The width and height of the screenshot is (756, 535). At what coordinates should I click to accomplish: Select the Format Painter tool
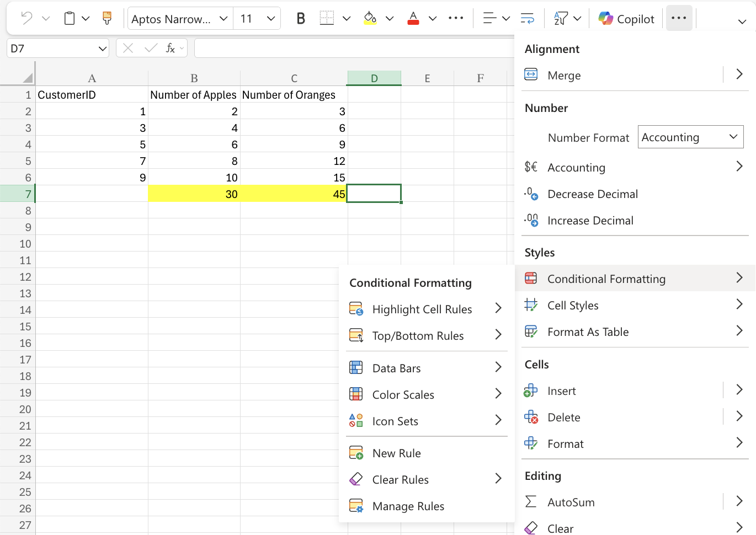[107, 18]
